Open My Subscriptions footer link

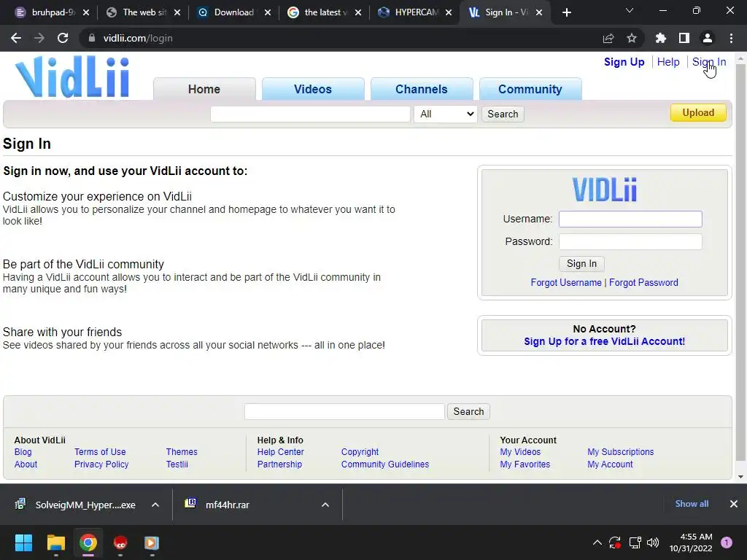620,452
